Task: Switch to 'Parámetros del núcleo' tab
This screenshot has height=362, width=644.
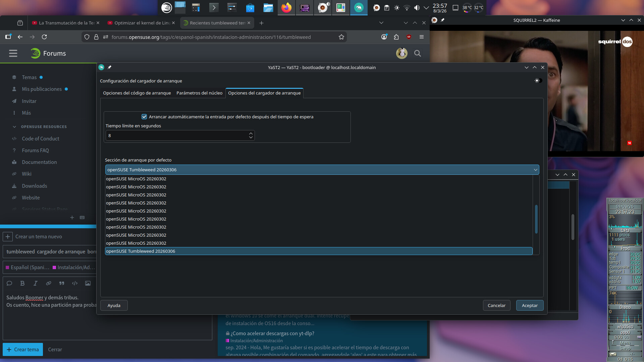Action: point(199,93)
